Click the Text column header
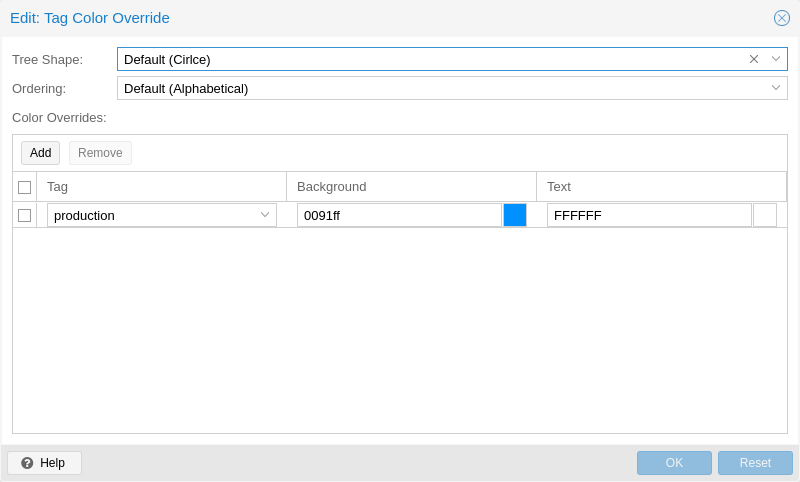 pyautogui.click(x=660, y=187)
